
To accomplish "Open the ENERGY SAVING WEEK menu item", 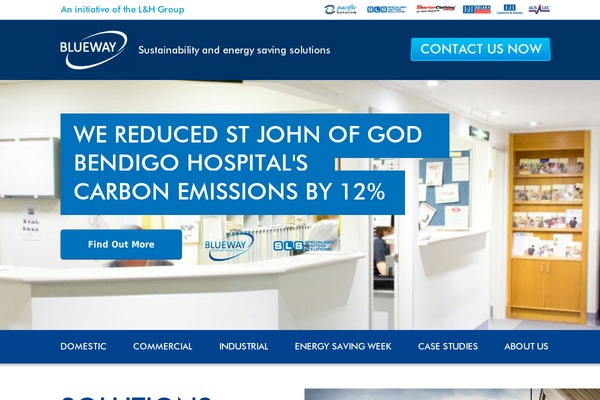I will pos(343,346).
